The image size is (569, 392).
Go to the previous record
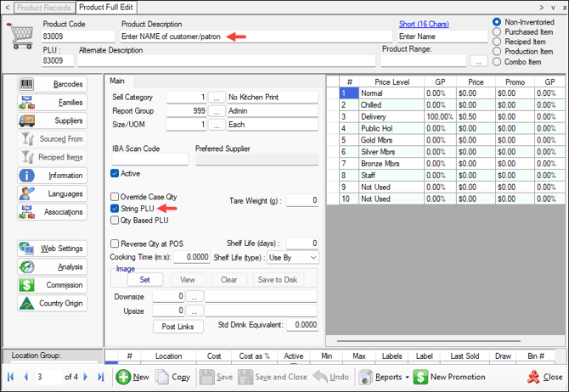(x=25, y=377)
